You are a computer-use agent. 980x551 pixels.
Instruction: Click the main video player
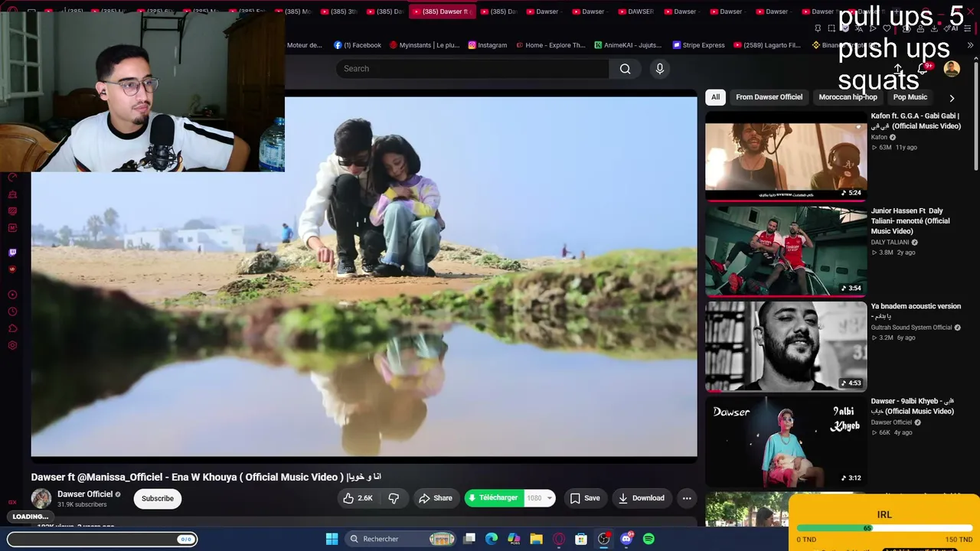point(364,276)
